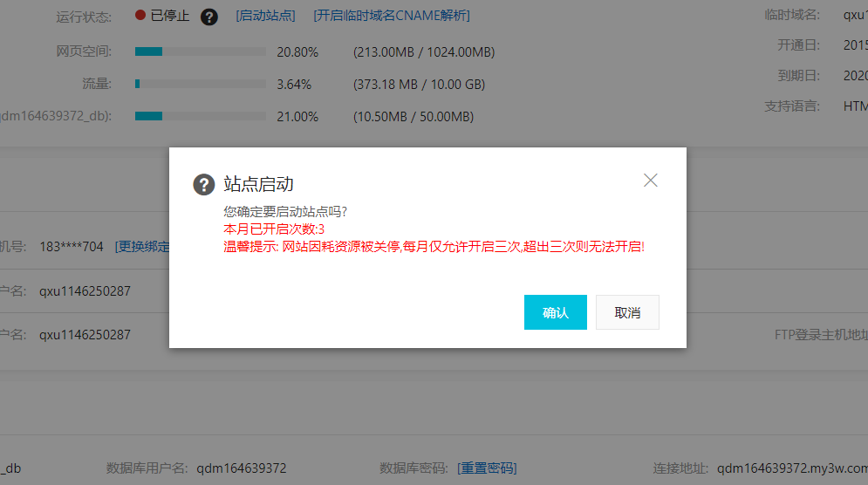The width and height of the screenshot is (868, 485).
Task: Click the FTP登录主机地址 label
Action: 820,335
